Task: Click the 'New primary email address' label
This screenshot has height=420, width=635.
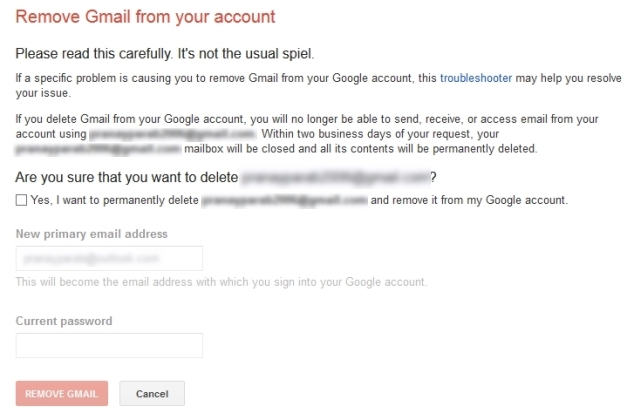Action: click(x=92, y=234)
